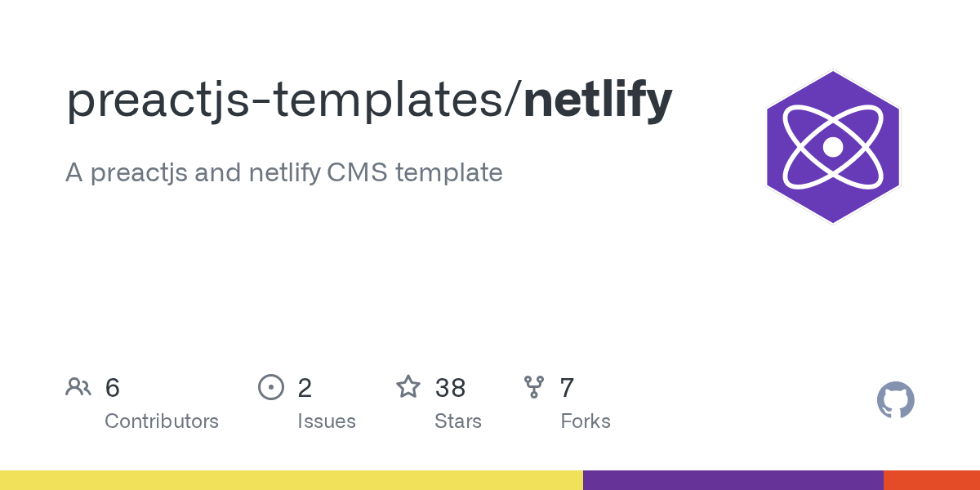Click the forks count number 7
The image size is (980, 490).
[x=567, y=388]
